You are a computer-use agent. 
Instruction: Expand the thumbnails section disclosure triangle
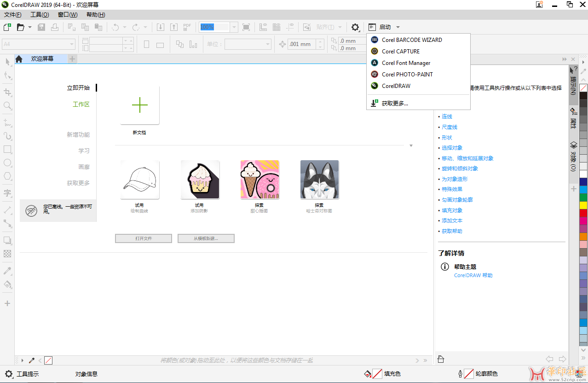click(x=411, y=145)
